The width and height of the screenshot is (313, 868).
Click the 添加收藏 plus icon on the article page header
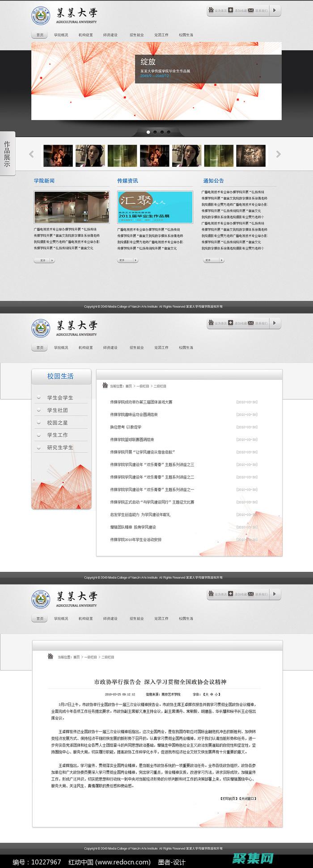pos(230,593)
